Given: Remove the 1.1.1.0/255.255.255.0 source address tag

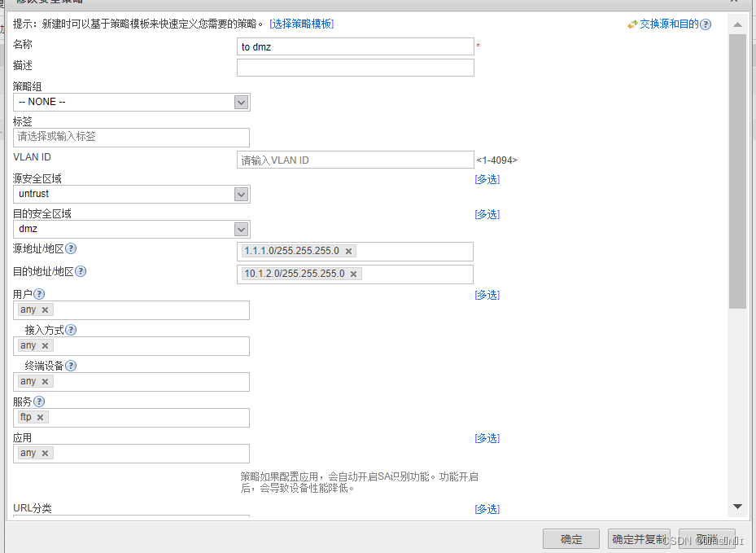Looking at the screenshot, I should [348, 251].
